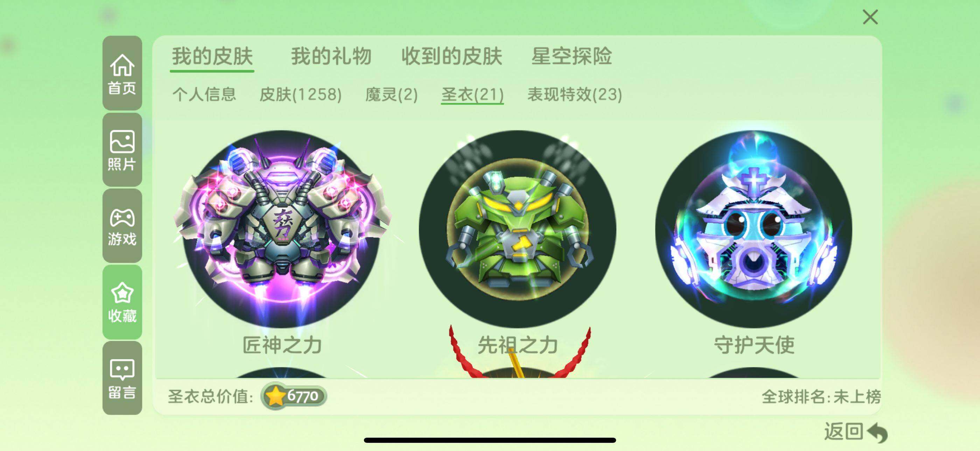The height and width of the screenshot is (451, 980).
Task: Select the 收藏 star collection icon
Action: click(122, 302)
